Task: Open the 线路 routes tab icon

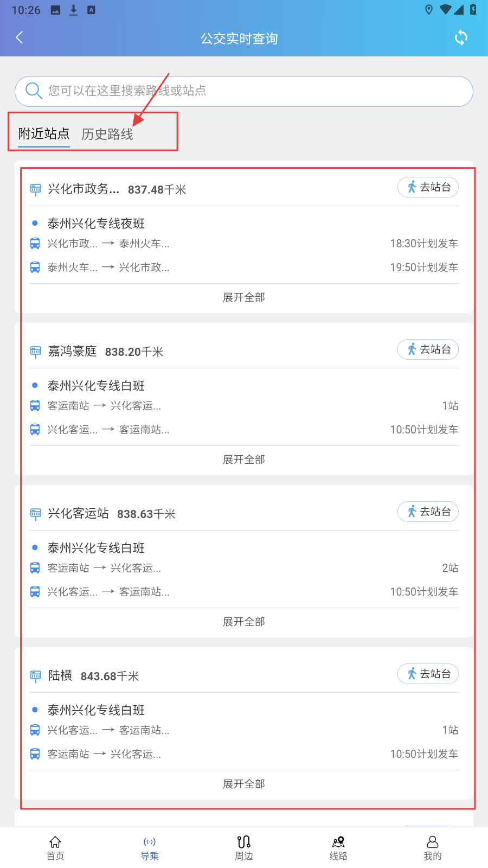Action: point(338,842)
